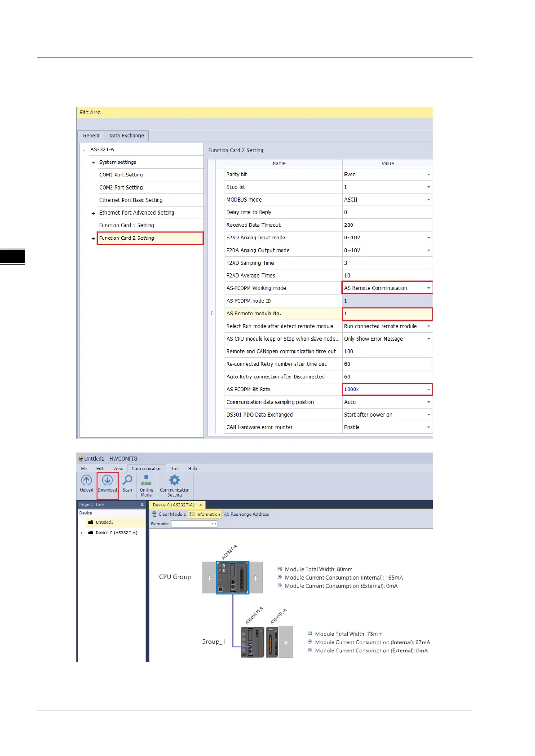The image size is (535, 756).
Task: Click plus slot right of CPU module
Action: 256,578
